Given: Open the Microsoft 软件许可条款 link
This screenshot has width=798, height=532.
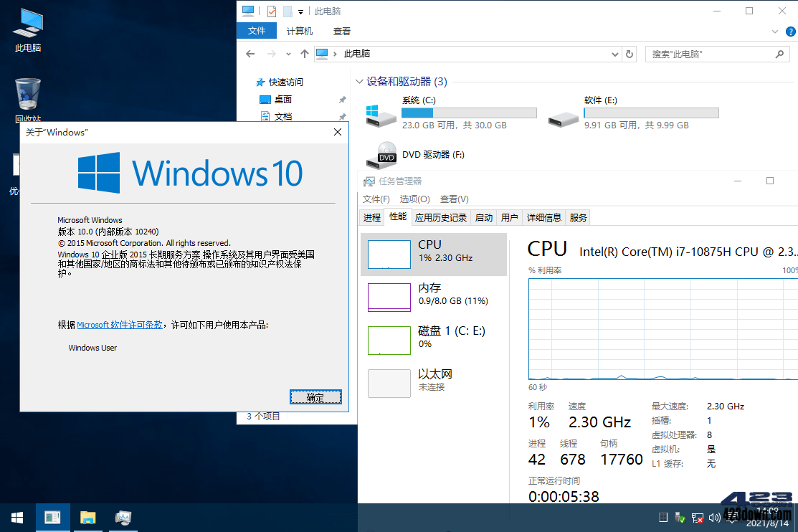Looking at the screenshot, I should (119, 324).
